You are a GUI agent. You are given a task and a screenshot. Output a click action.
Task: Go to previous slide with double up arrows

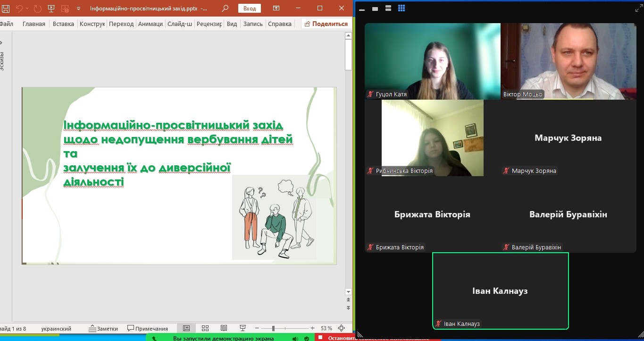[349, 300]
